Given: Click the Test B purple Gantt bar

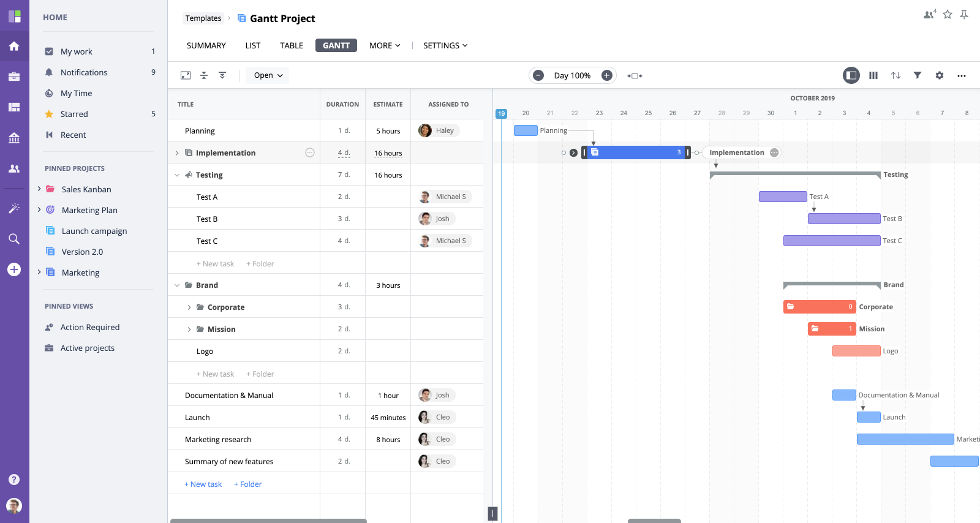Looking at the screenshot, I should [x=844, y=219].
